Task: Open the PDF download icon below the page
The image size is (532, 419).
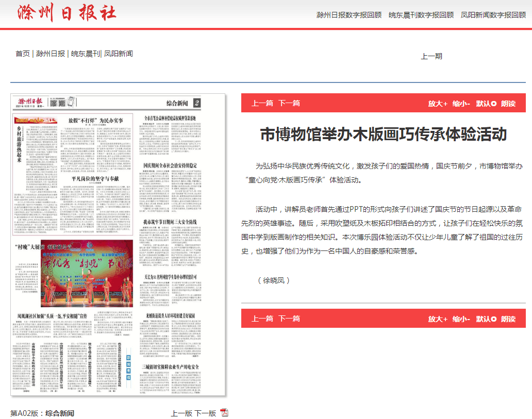Action: tap(224, 412)
